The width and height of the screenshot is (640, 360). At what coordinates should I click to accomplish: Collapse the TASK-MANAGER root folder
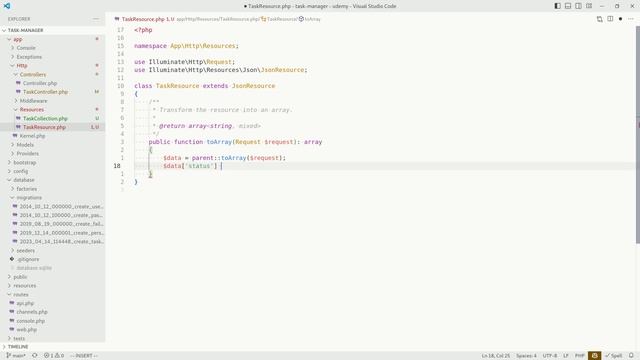[x=25, y=30]
